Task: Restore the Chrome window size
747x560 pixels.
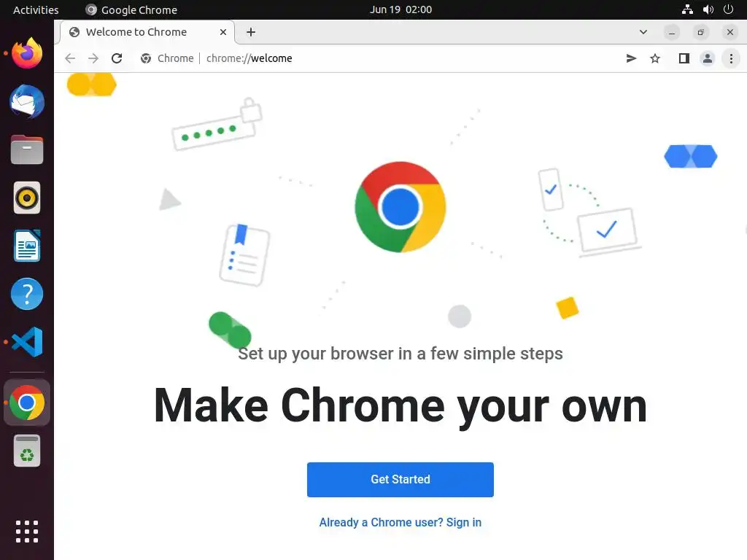Action: point(701,32)
